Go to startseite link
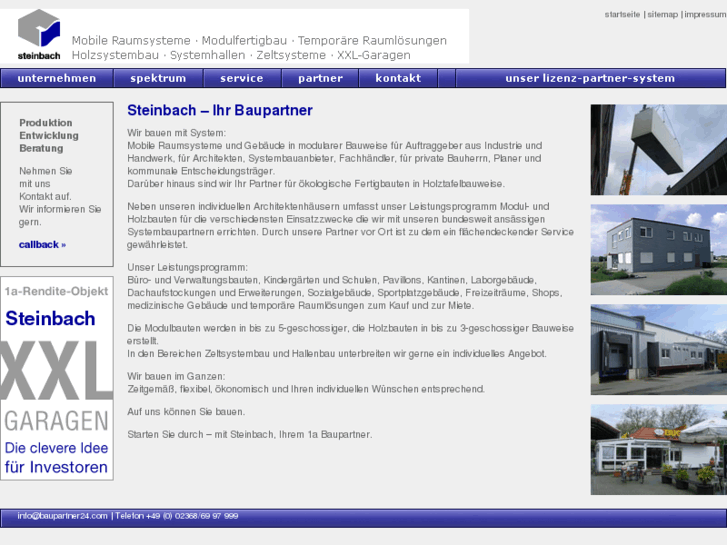This screenshot has width=727, height=545. point(622,14)
